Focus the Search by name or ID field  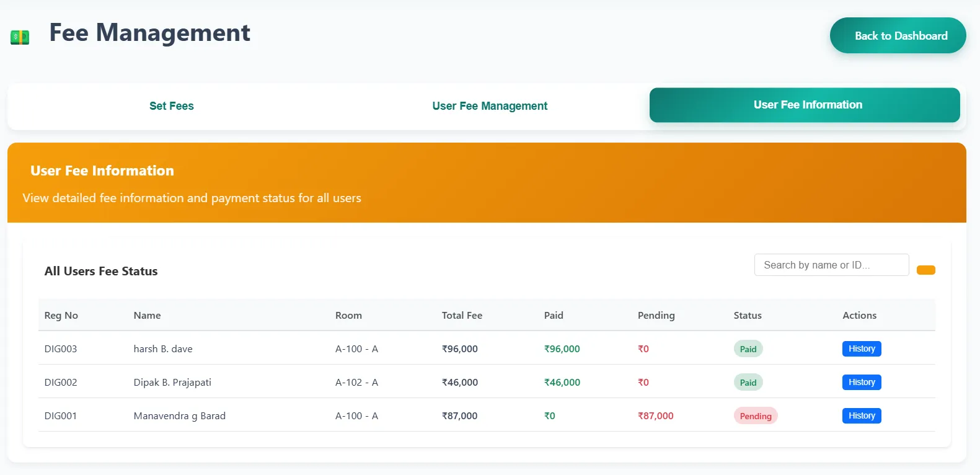[831, 265]
